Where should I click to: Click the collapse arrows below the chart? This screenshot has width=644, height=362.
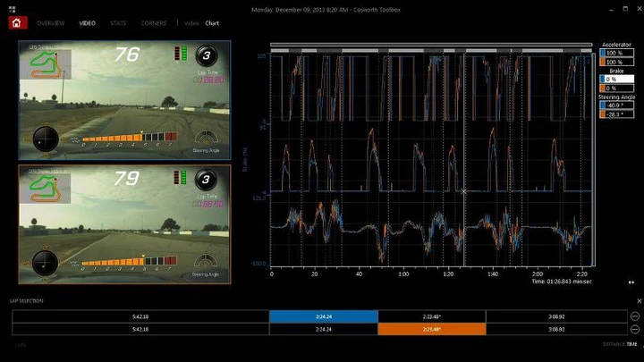click(x=631, y=282)
